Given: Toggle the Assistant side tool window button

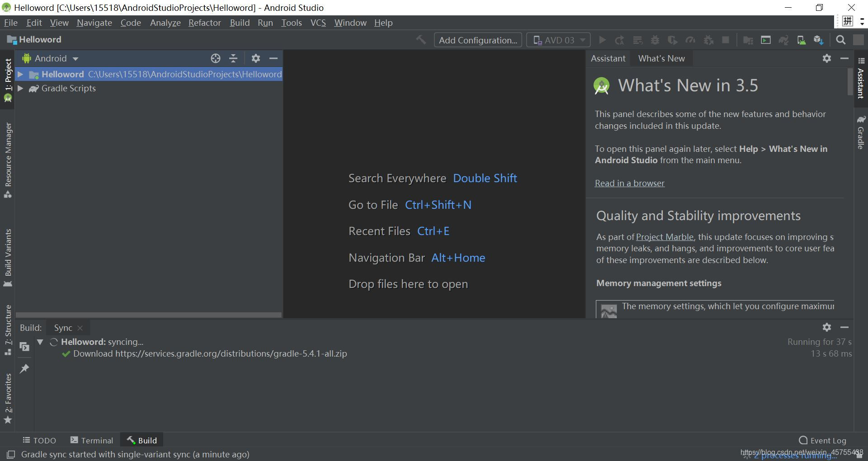Looking at the screenshot, I should (x=861, y=78).
